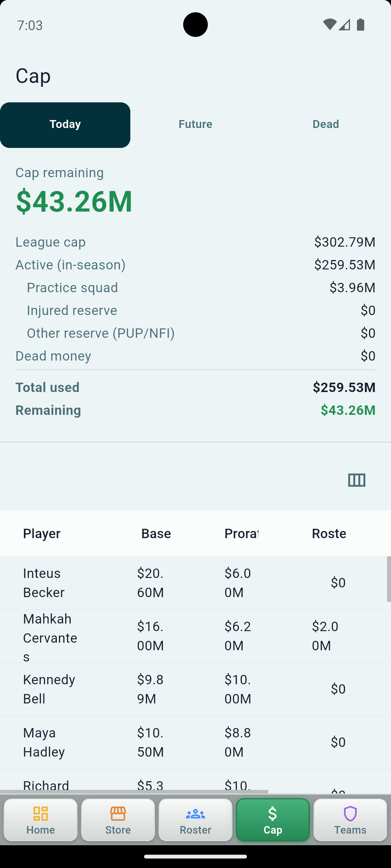391x868 pixels.
Task: Sort by the Roster column header
Action: 329,533
